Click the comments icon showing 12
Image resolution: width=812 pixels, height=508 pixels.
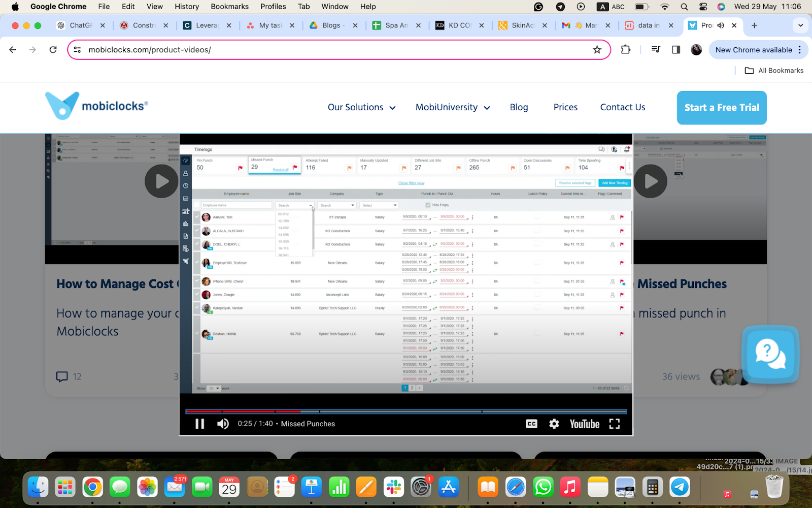tap(62, 376)
